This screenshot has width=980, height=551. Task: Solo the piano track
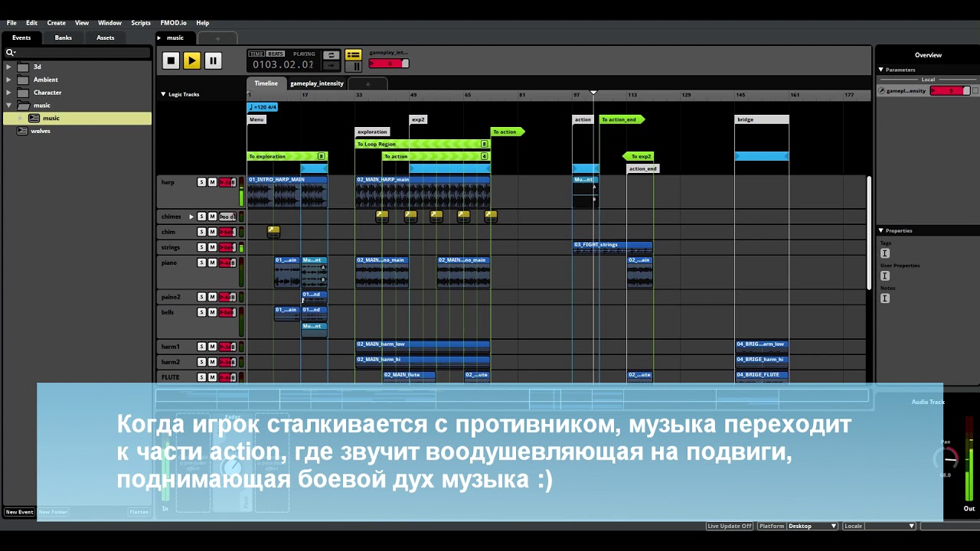[201, 262]
